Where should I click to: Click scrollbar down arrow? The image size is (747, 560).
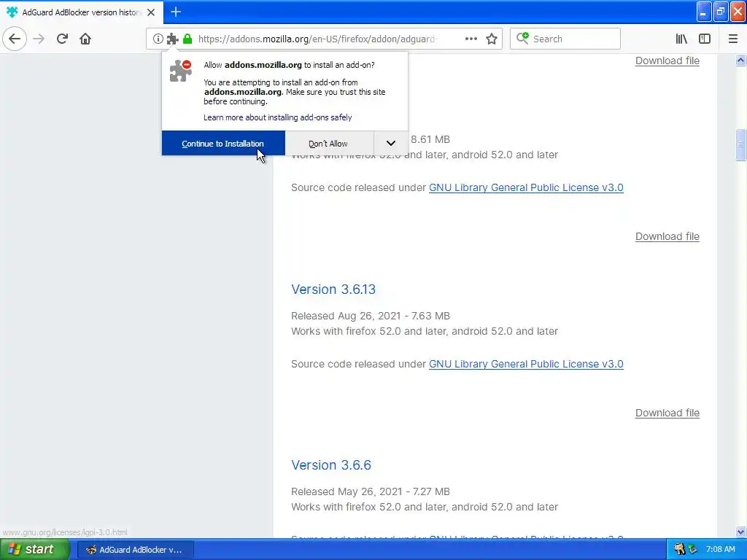(740, 532)
